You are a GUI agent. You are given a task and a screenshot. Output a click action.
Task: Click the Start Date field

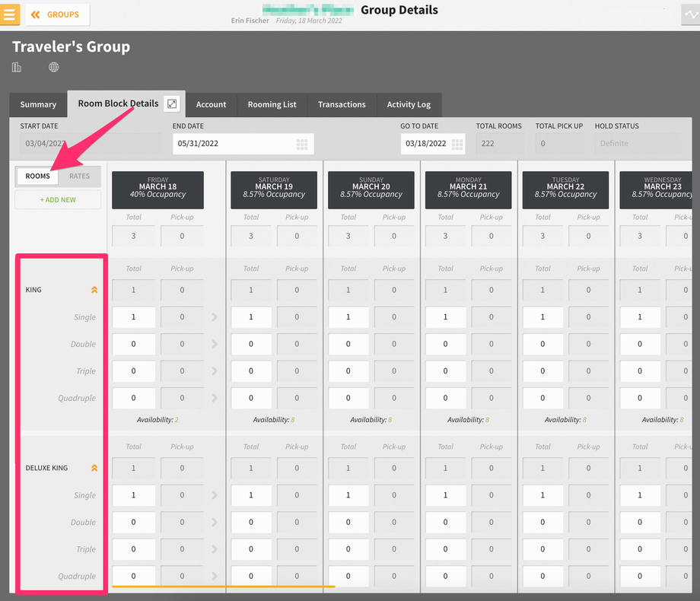[x=91, y=144]
